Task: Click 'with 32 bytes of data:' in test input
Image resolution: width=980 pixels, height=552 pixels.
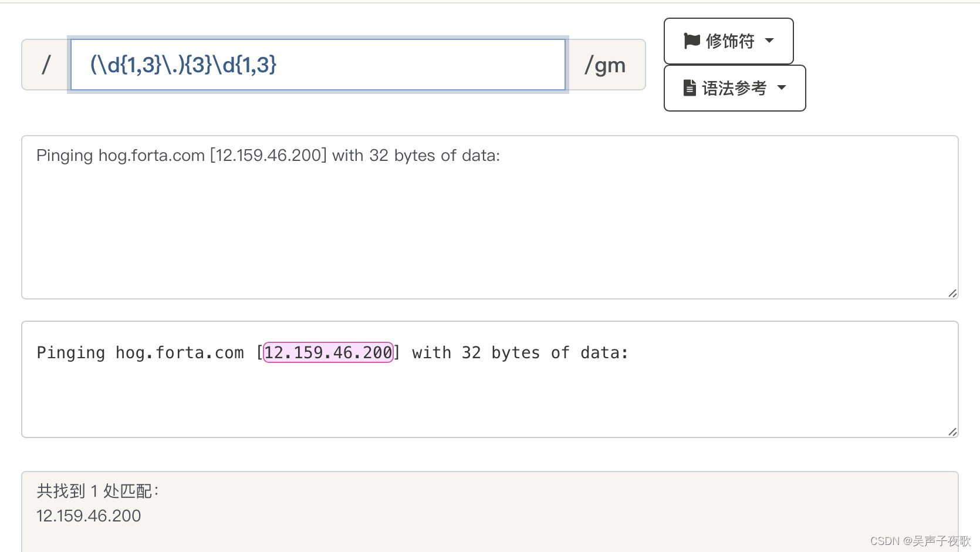Action: click(x=416, y=156)
